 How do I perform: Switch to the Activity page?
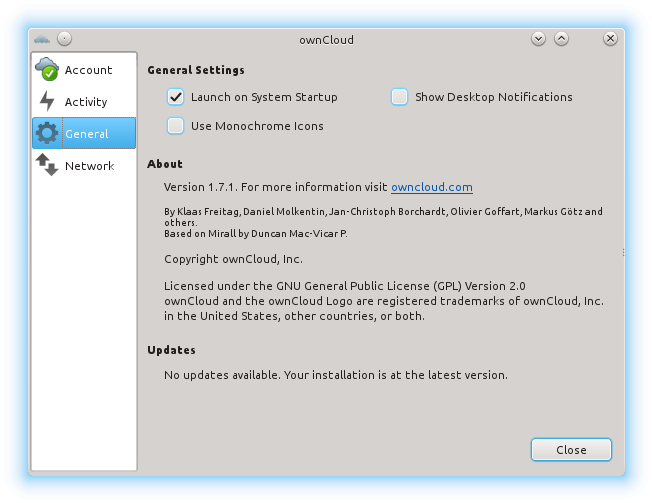pyautogui.click(x=84, y=101)
